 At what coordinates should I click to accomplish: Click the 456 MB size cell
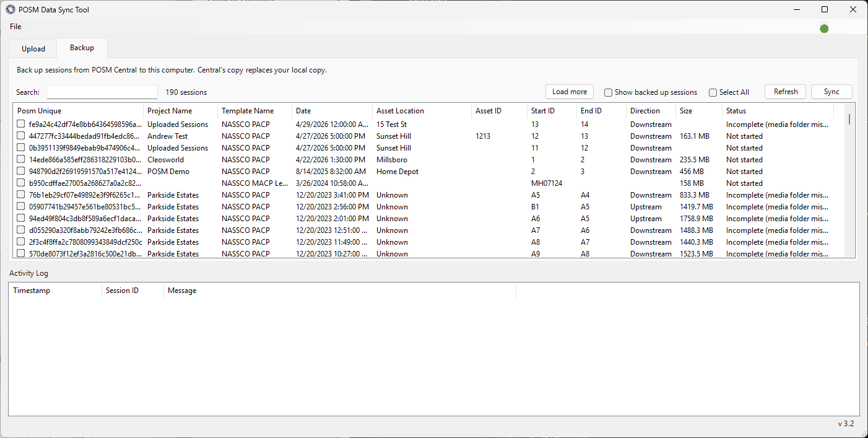pyautogui.click(x=692, y=172)
